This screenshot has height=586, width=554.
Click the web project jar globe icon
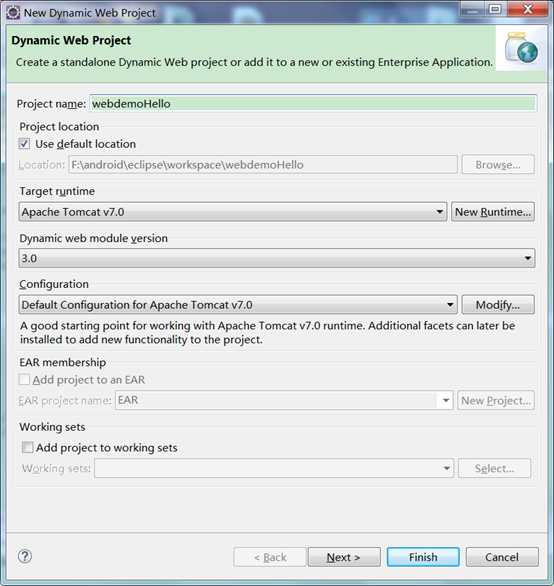pos(521,48)
